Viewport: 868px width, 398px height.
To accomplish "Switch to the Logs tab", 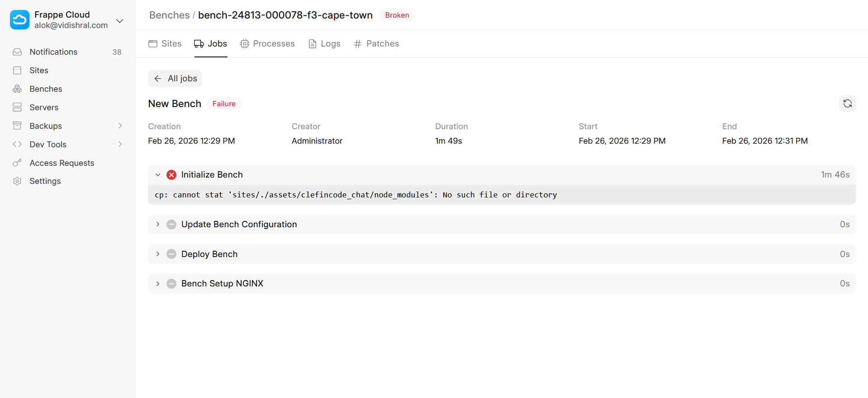I will pos(324,44).
